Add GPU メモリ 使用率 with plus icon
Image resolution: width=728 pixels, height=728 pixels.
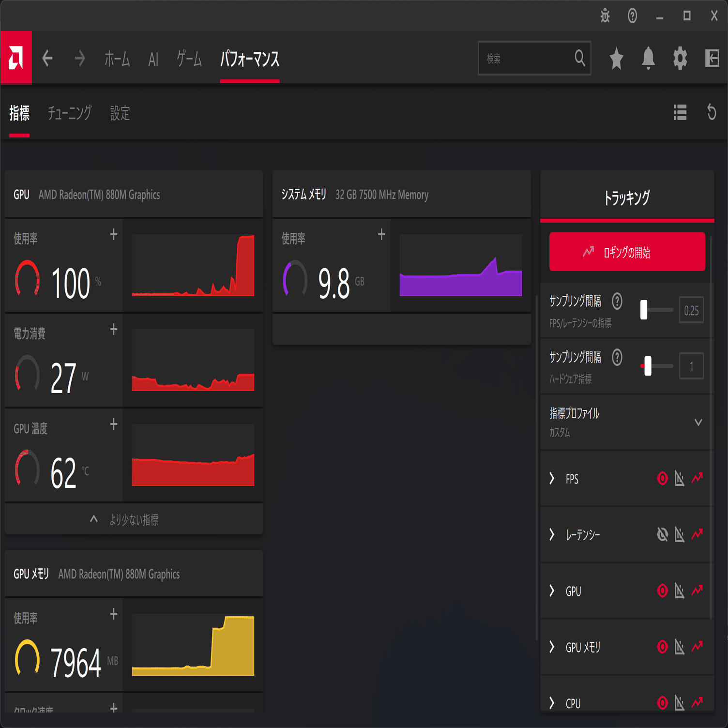[x=114, y=614]
